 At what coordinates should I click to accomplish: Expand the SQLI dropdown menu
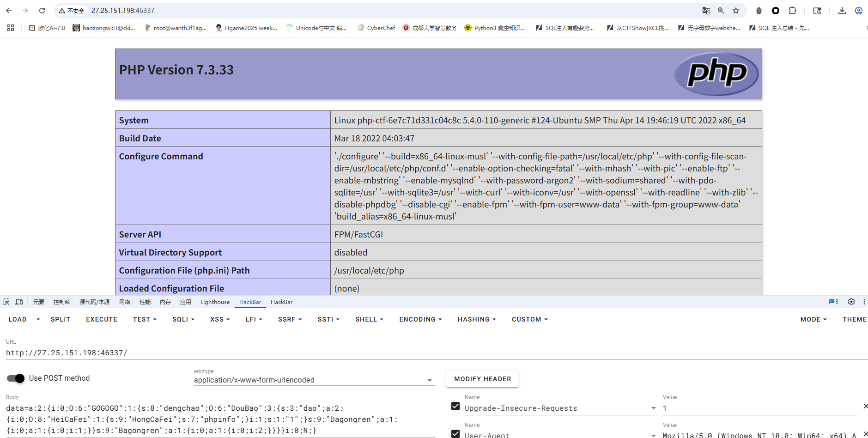click(x=183, y=319)
